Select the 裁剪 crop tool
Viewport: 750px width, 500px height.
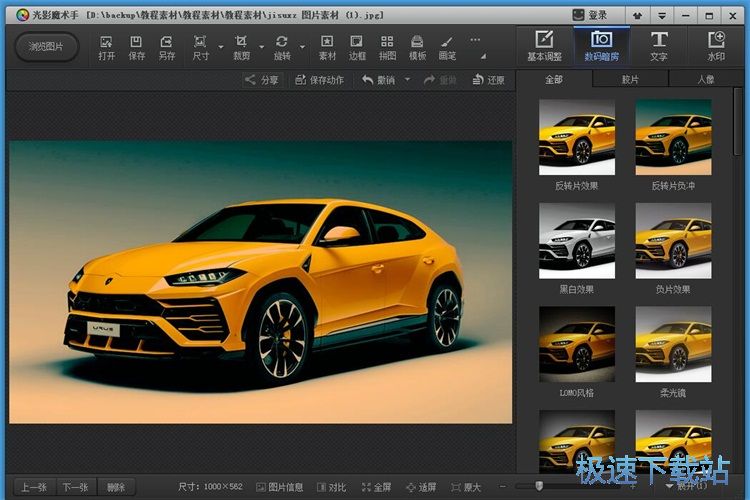[241, 48]
